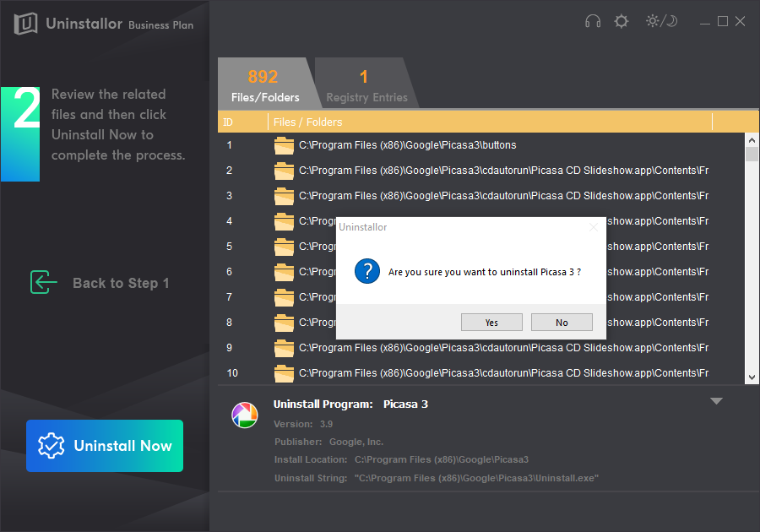Click the file list scrollbar thumb

coord(752,154)
